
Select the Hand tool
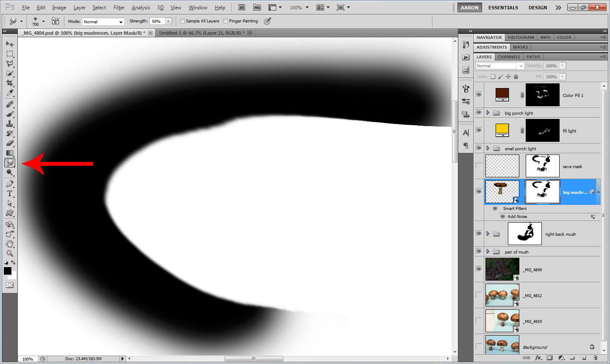[10, 244]
